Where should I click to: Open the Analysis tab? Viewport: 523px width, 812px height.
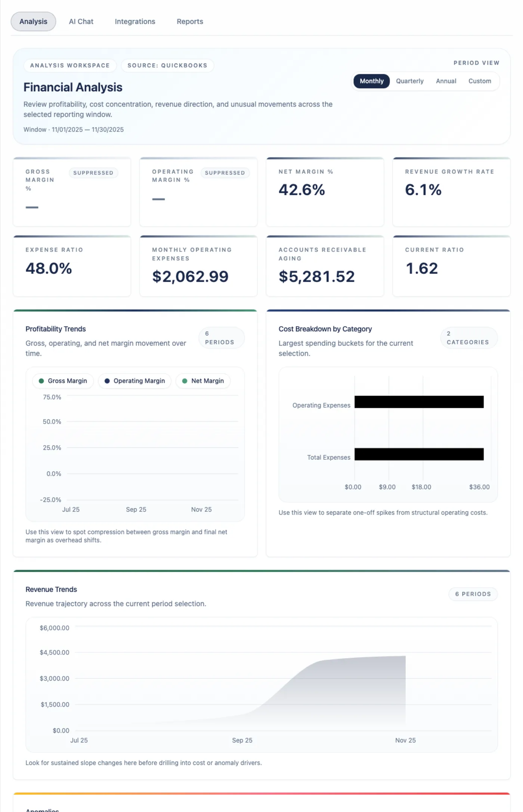click(33, 22)
